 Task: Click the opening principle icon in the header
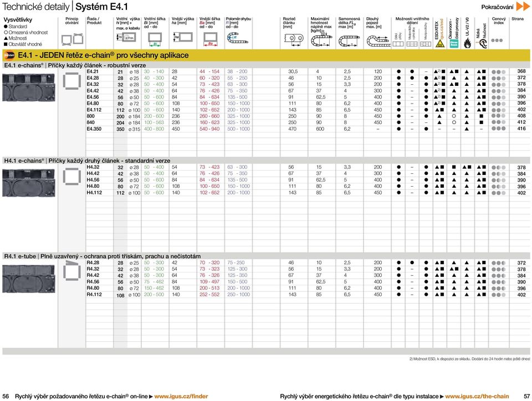pos(72,39)
